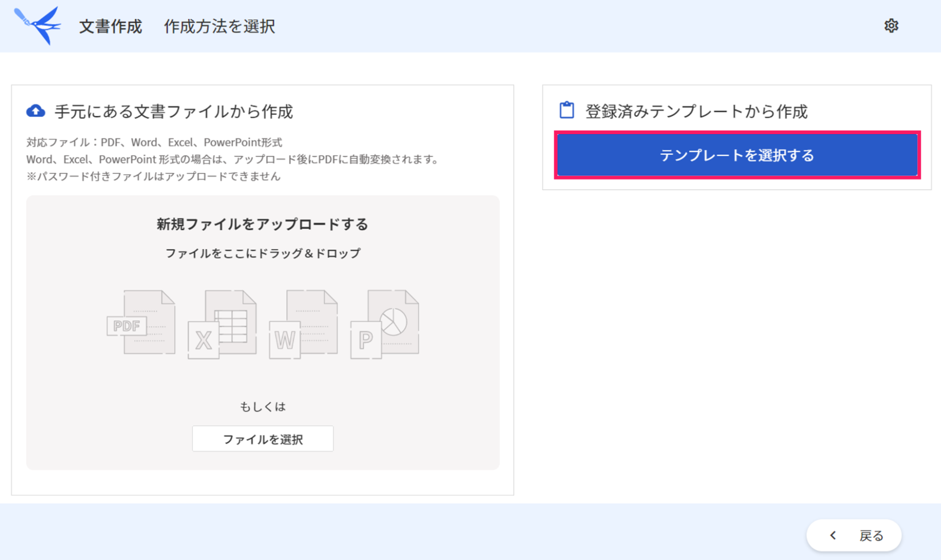The width and height of the screenshot is (941, 560).
Task: Click the PowerPoint file type icon
Action: 385,324
